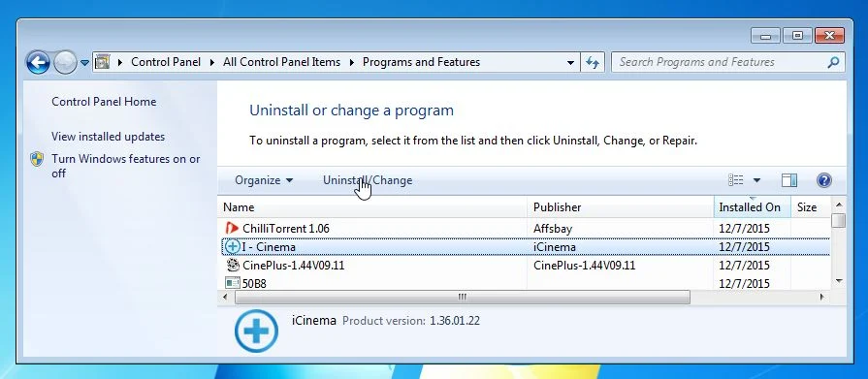This screenshot has width=868, height=379.
Task: Click the vertical scrollbar thumb
Action: point(839,220)
